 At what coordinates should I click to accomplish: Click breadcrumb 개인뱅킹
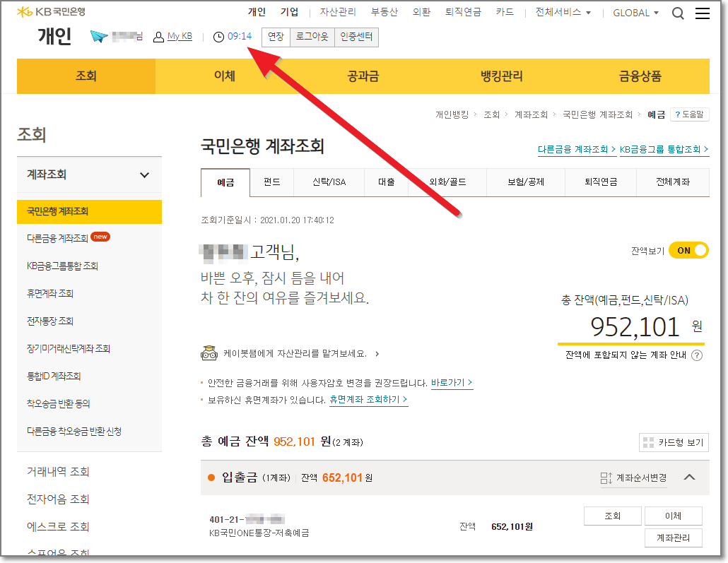(452, 114)
